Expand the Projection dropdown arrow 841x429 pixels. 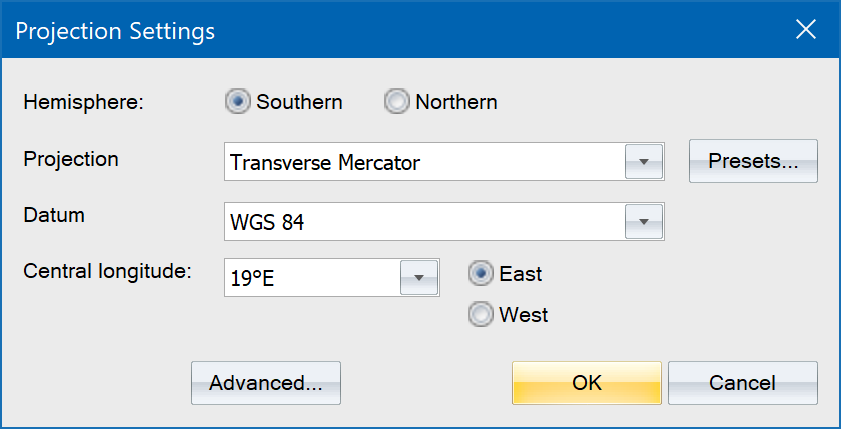click(x=644, y=162)
